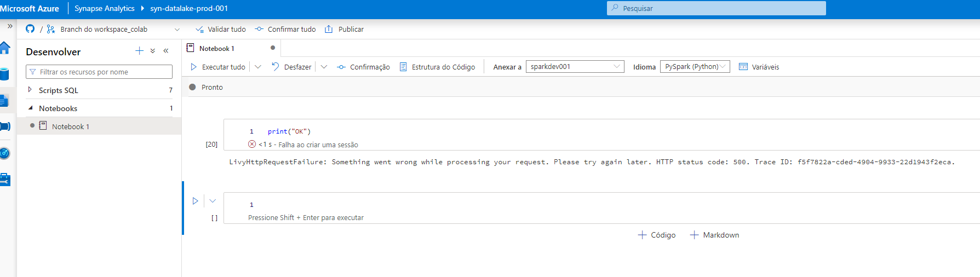Open the Manage hub toolbox icon

(5, 180)
